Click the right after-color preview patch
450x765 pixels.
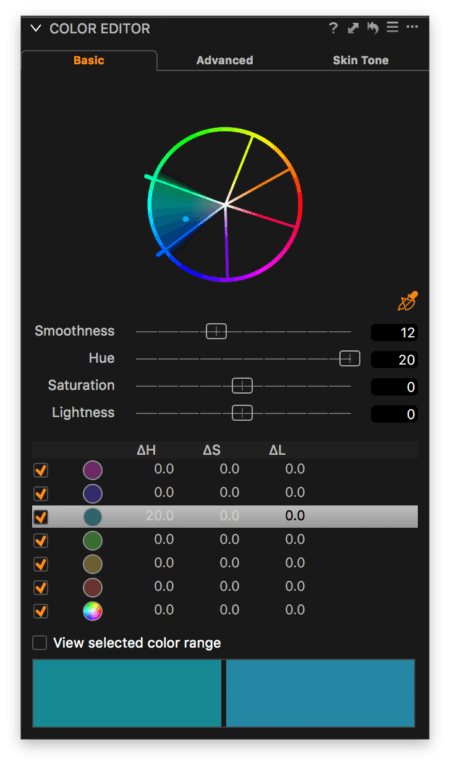click(320, 693)
